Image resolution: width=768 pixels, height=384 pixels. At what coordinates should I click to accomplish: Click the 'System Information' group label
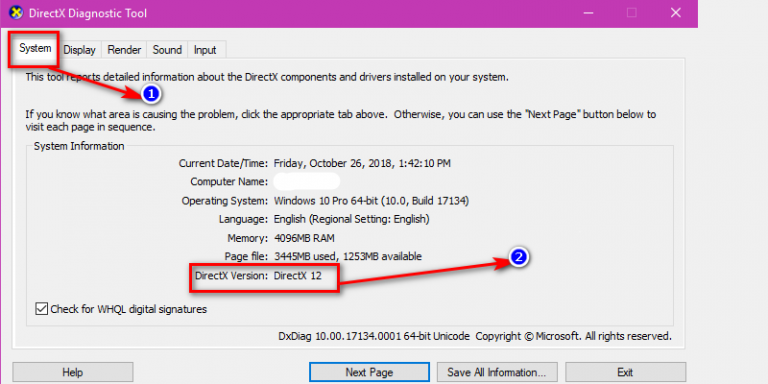(x=79, y=146)
